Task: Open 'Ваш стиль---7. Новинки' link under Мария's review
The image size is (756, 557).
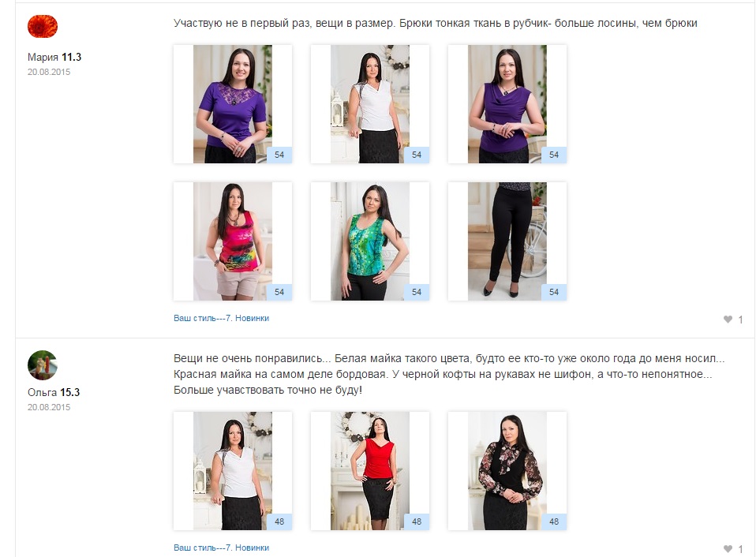Action: coord(221,318)
